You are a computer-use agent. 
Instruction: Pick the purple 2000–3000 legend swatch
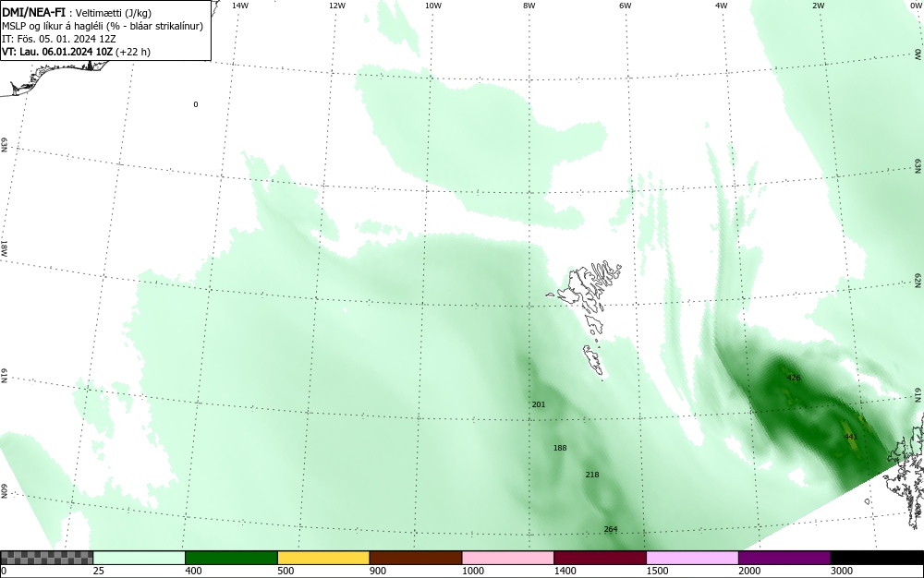coord(784,558)
